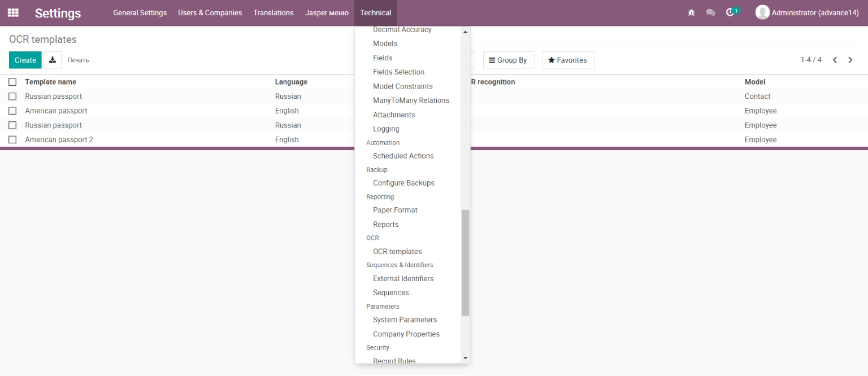Select OCR templates in Technical menu
This screenshot has height=376, width=868.
click(x=397, y=252)
